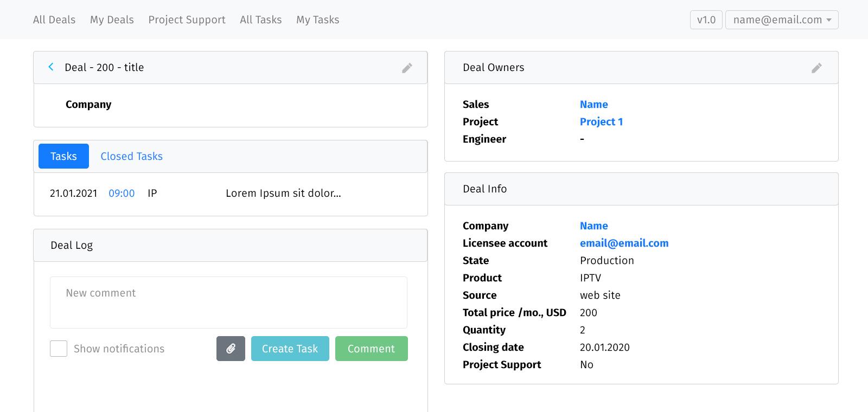Open the name@email.com account dropdown
868x412 pixels.
click(781, 20)
